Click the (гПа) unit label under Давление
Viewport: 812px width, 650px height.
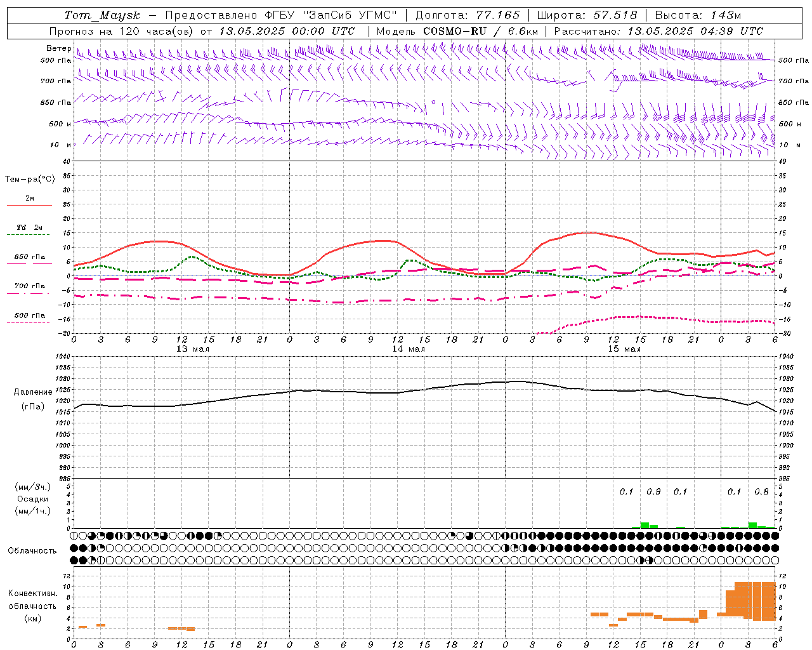[x=33, y=406]
